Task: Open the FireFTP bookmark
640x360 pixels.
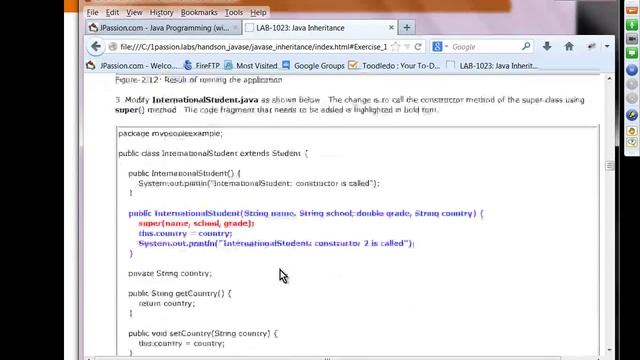Action: (x=202, y=66)
